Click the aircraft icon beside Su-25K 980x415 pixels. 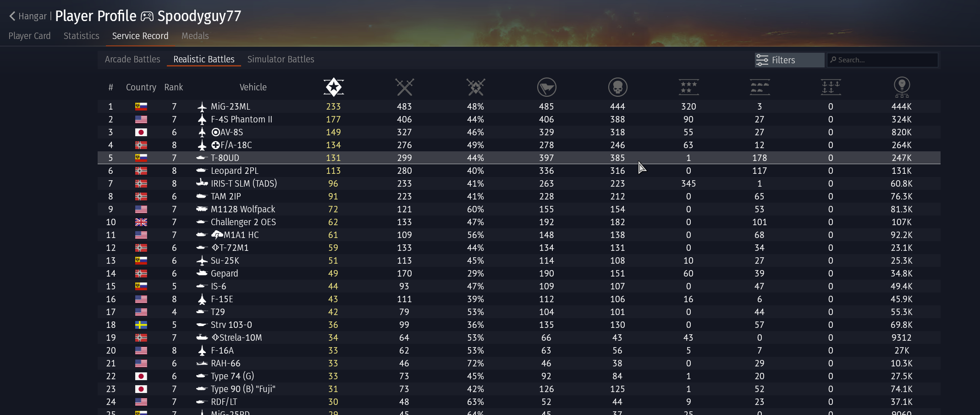pyautogui.click(x=202, y=260)
